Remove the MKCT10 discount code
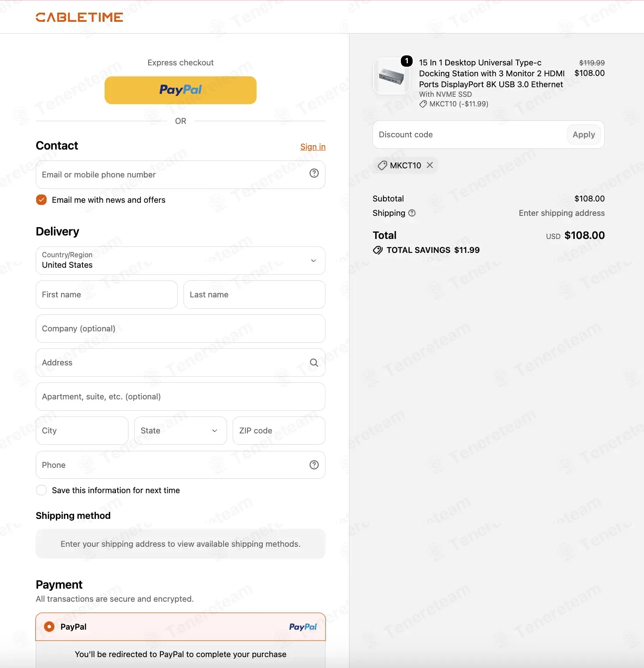 pos(430,165)
